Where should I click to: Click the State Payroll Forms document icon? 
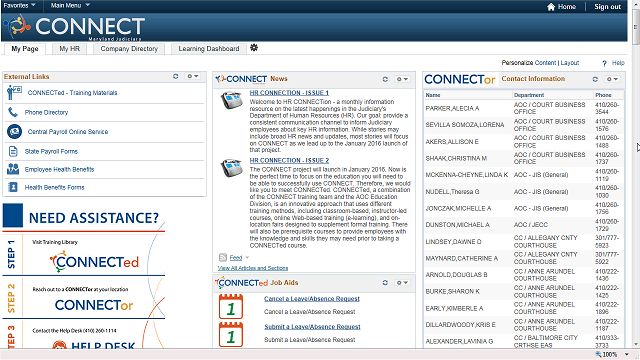13,151
